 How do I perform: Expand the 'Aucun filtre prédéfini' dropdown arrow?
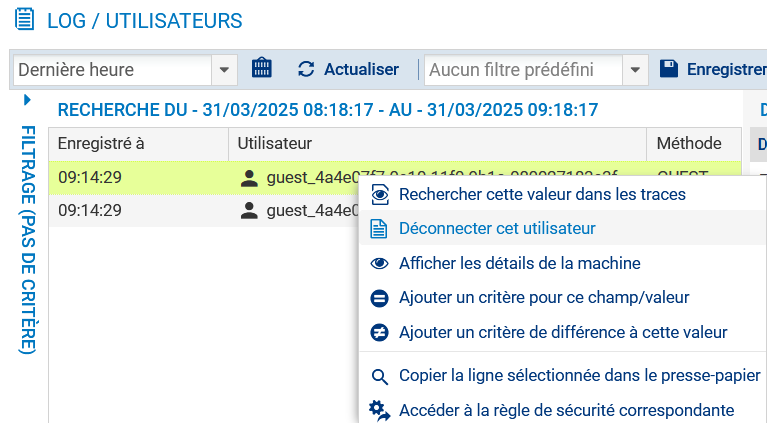pos(634,70)
